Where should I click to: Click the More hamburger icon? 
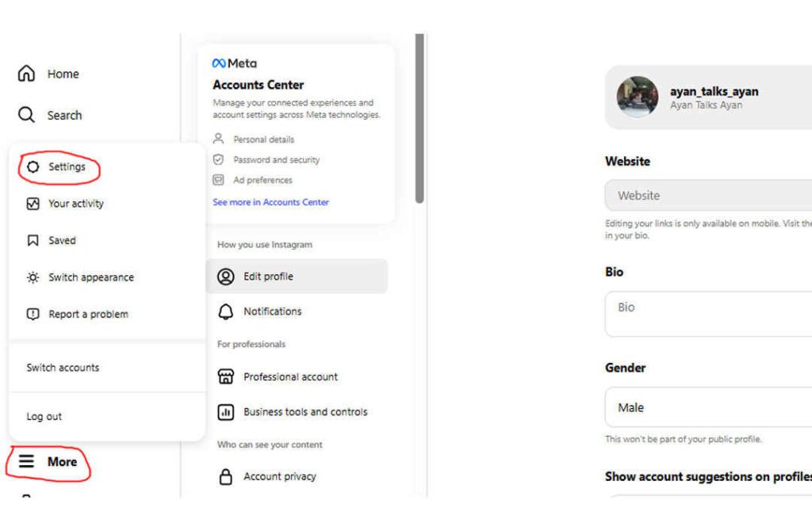(27, 461)
